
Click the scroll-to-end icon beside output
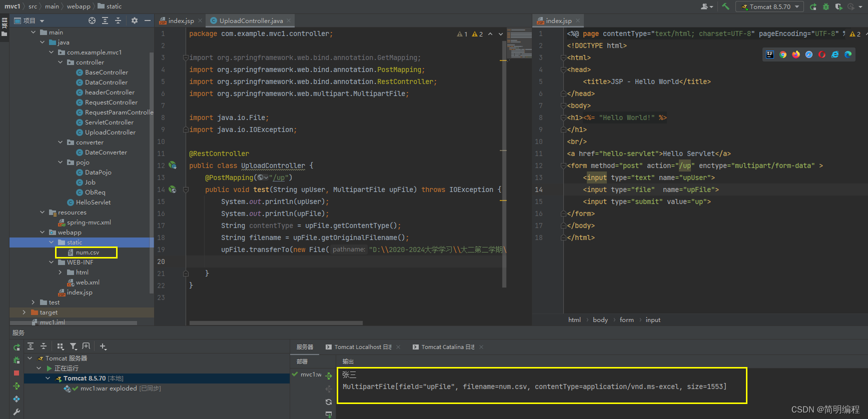[329, 414]
